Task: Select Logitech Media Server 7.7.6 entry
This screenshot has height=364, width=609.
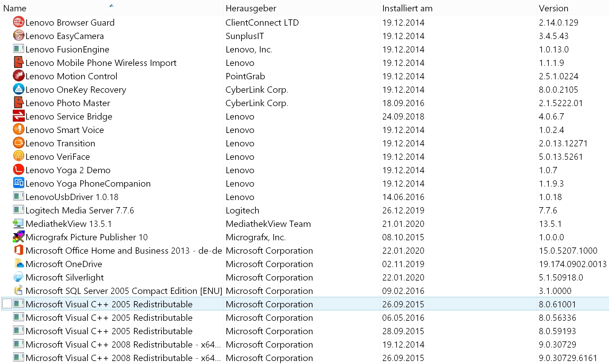Action: click(x=80, y=210)
